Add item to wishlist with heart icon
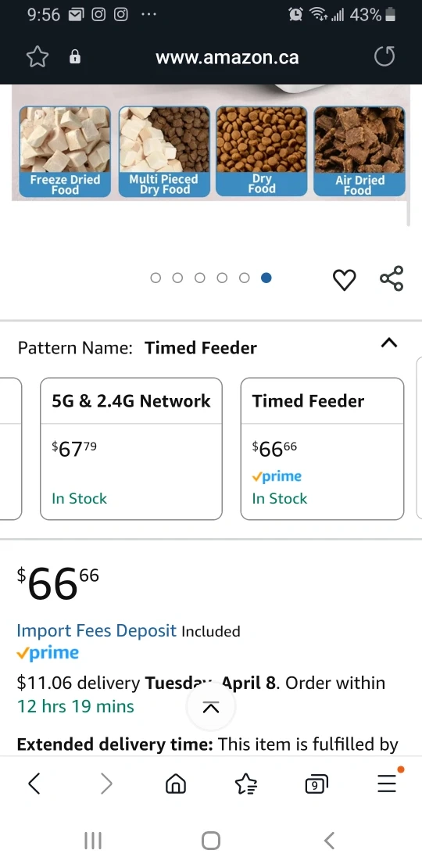 pos(344,279)
